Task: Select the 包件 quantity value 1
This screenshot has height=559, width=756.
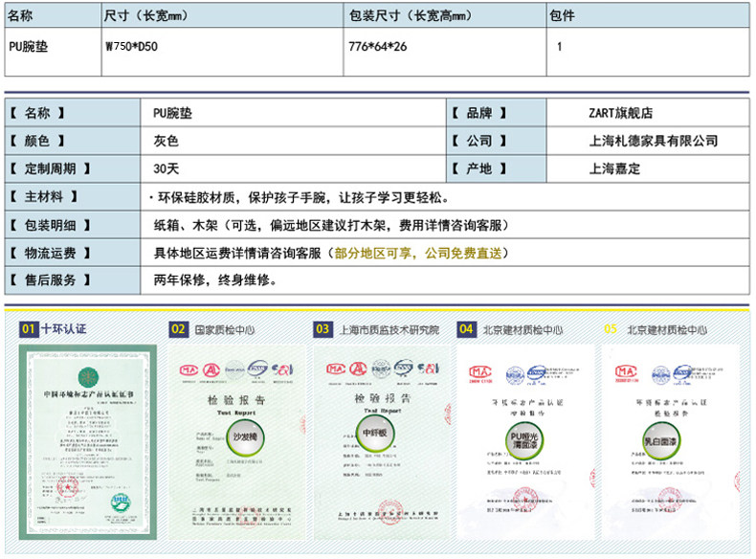Action: coord(559,47)
